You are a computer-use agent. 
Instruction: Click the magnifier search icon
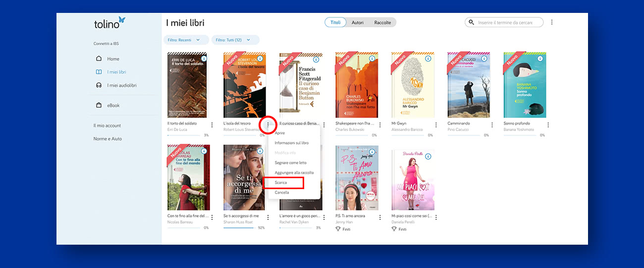[472, 22]
